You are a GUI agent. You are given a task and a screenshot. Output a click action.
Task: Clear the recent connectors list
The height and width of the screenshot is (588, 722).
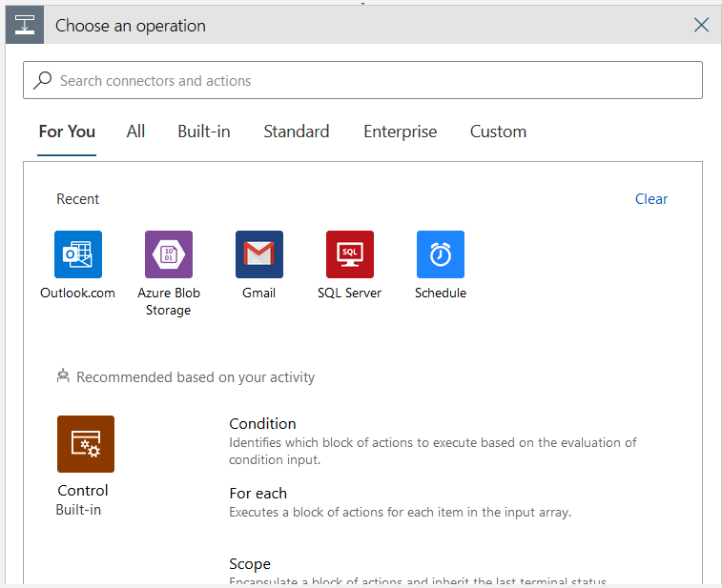coord(651,199)
